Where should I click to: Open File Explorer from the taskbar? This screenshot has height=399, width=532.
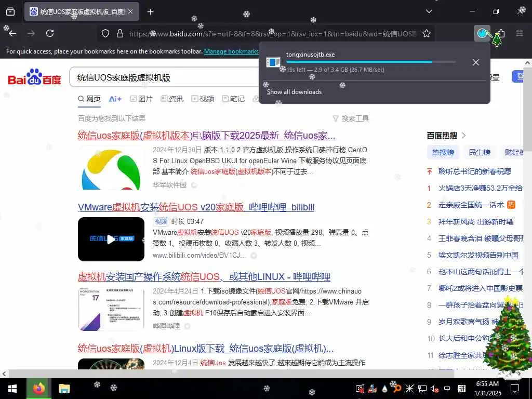(x=64, y=389)
